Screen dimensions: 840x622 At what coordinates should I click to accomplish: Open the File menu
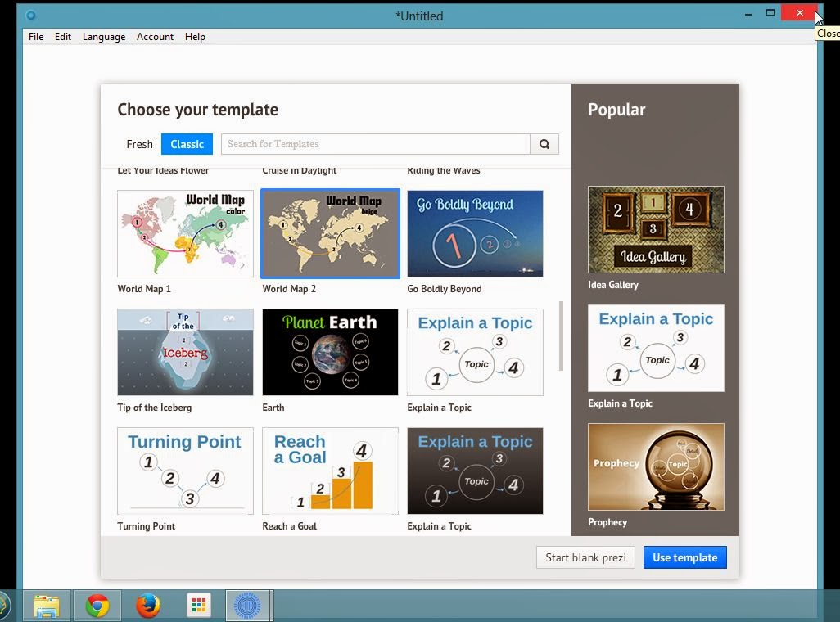click(x=36, y=37)
